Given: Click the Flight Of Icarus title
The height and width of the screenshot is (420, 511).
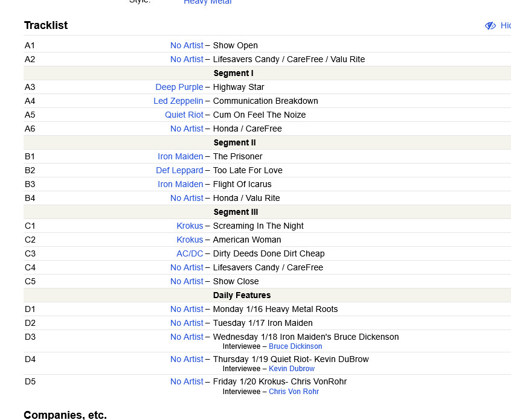Looking at the screenshot, I should [x=242, y=184].
